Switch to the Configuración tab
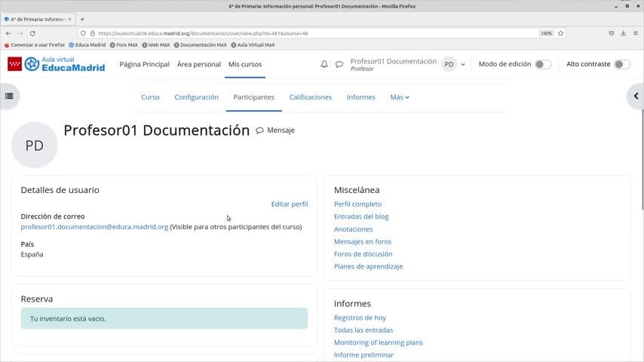Image resolution: width=644 pixels, height=362 pixels. click(196, 97)
